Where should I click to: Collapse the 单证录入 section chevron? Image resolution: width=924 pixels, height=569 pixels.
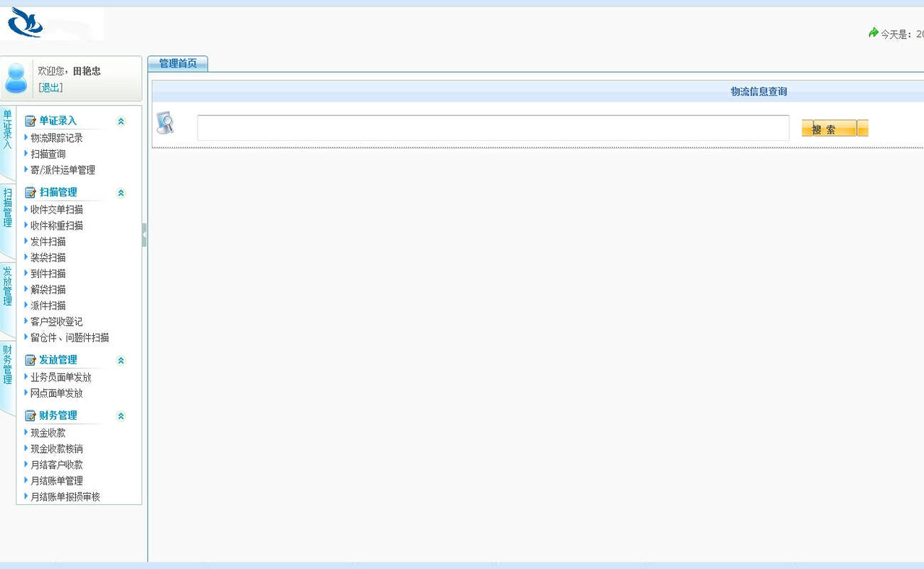pyautogui.click(x=121, y=122)
